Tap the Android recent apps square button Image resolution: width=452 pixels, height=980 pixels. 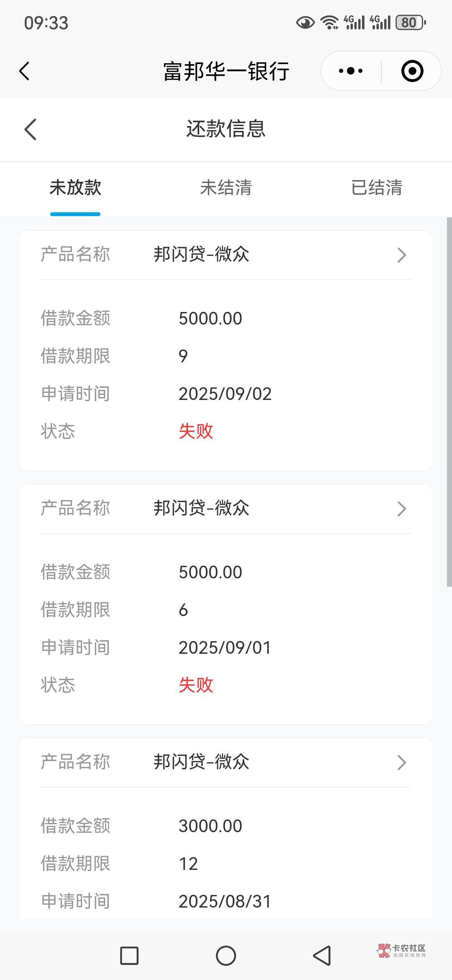(x=129, y=956)
